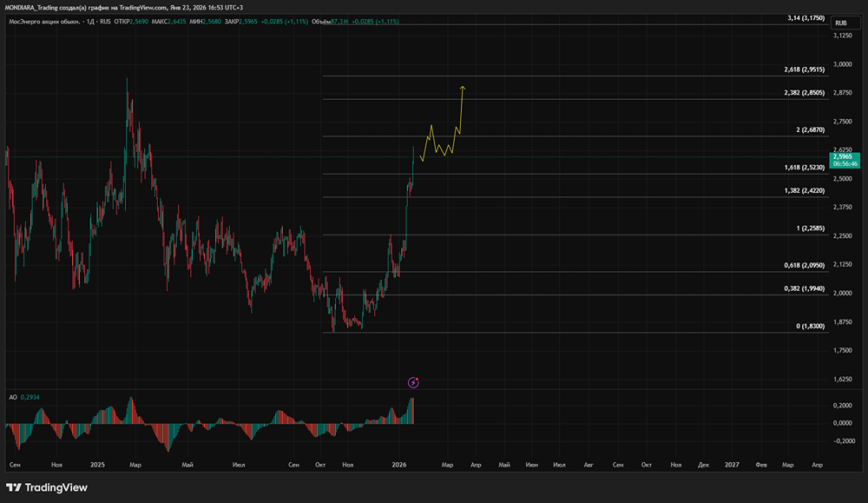
Task: Click the 2026 marker on time axis
Action: (x=398, y=465)
